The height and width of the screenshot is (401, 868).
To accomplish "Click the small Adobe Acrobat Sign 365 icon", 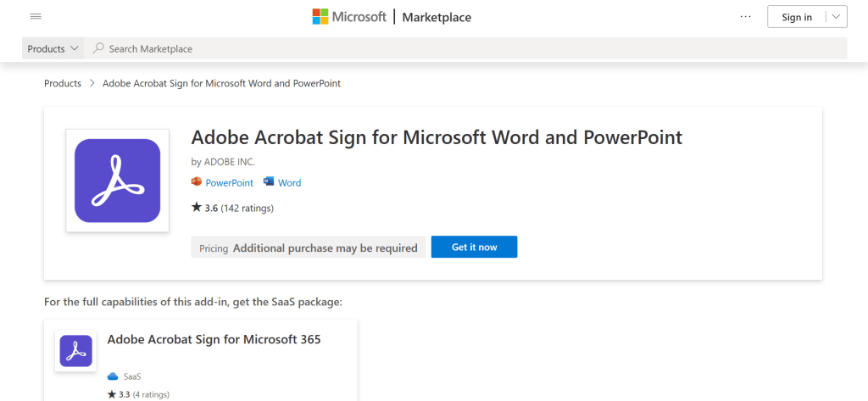I will point(75,351).
